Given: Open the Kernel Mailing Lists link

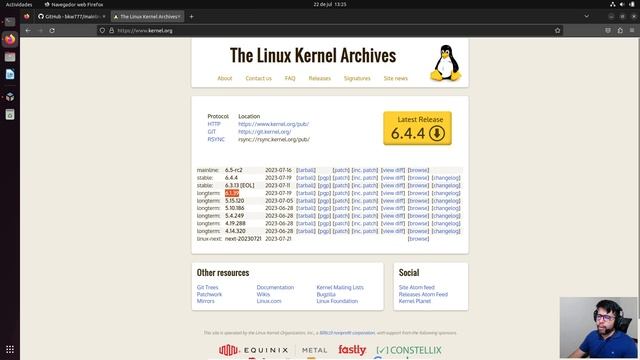Looking at the screenshot, I should (x=340, y=287).
